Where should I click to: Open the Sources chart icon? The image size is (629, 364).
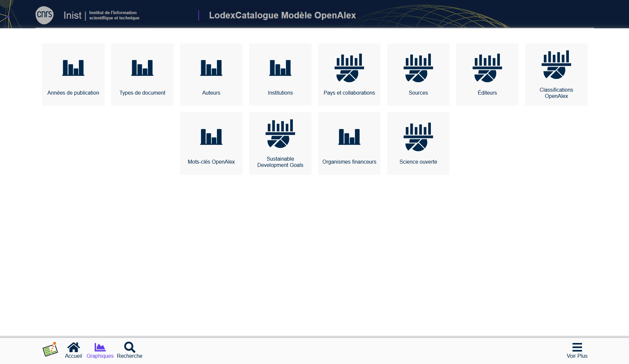[x=418, y=68]
